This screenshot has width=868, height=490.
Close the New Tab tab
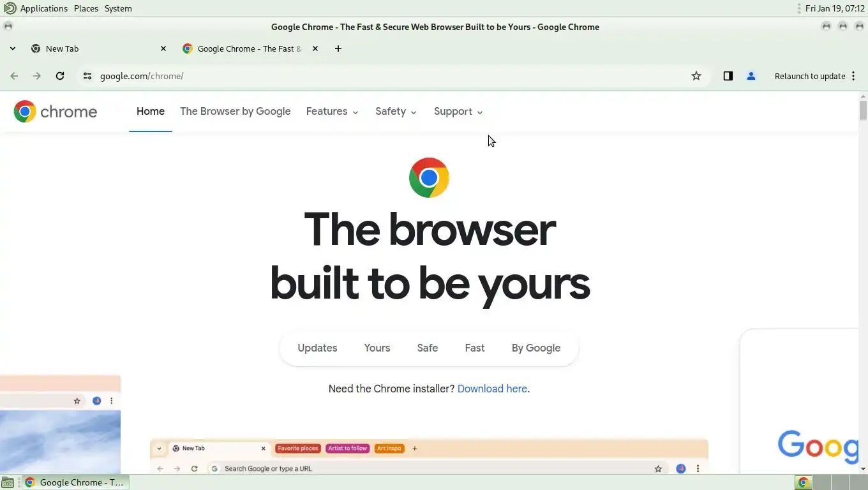coord(163,48)
